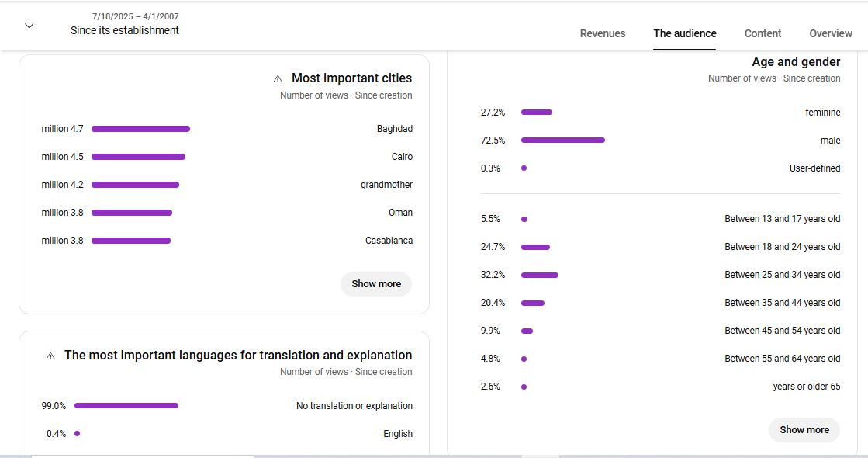
Task: Click the English language dot indicator
Action: click(77, 434)
